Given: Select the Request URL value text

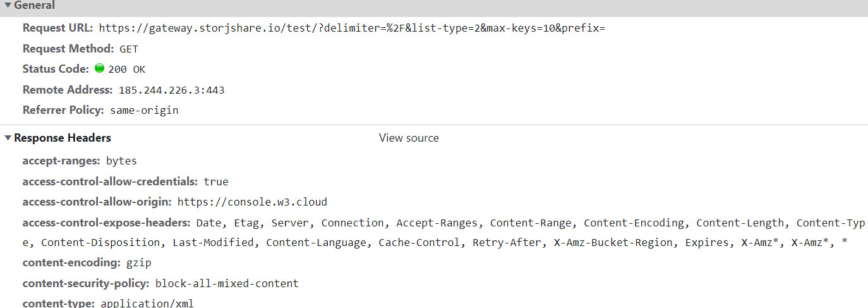Looking at the screenshot, I should [353, 28].
